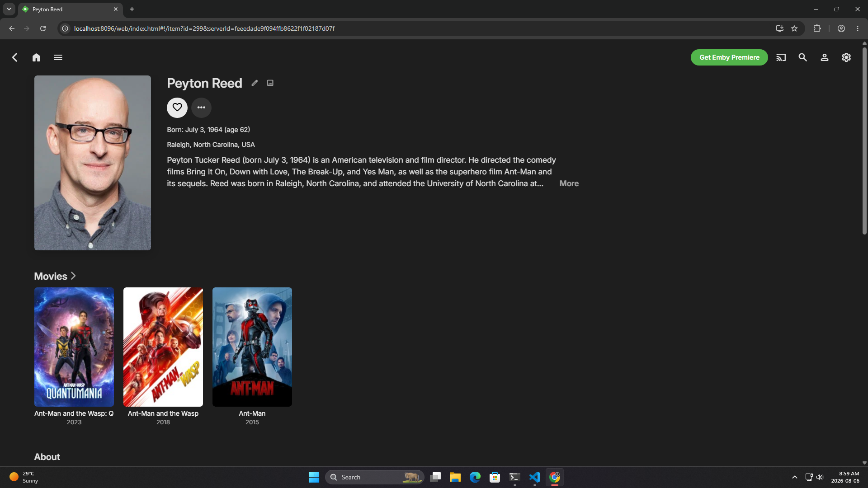
Task: Open Ant-Man and the Wasp: Quantumania poster
Action: 74,347
